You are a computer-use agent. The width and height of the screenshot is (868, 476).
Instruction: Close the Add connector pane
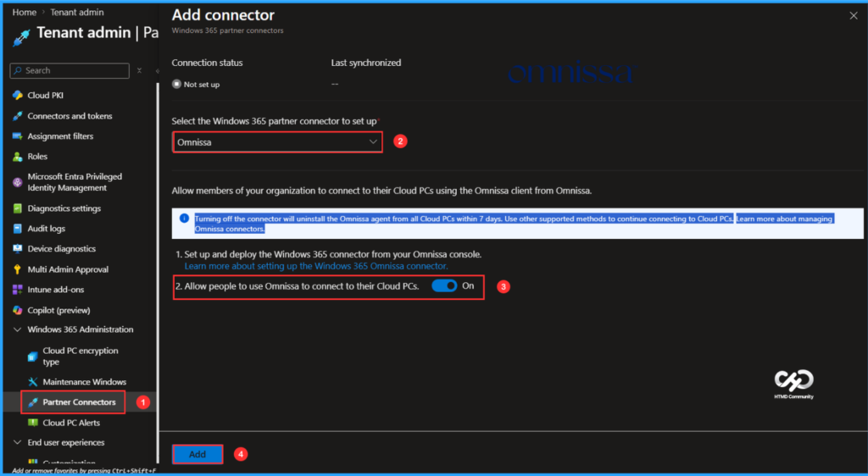point(853,16)
